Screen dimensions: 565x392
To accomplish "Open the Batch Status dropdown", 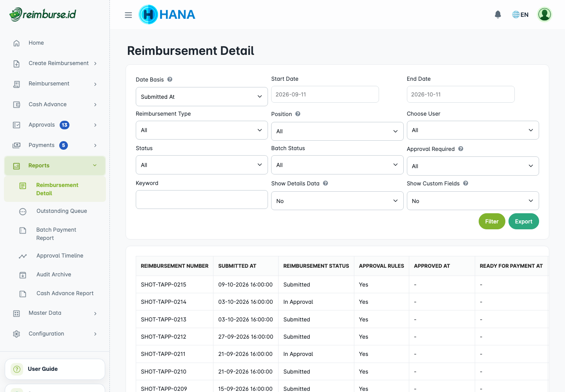I will pyautogui.click(x=337, y=165).
